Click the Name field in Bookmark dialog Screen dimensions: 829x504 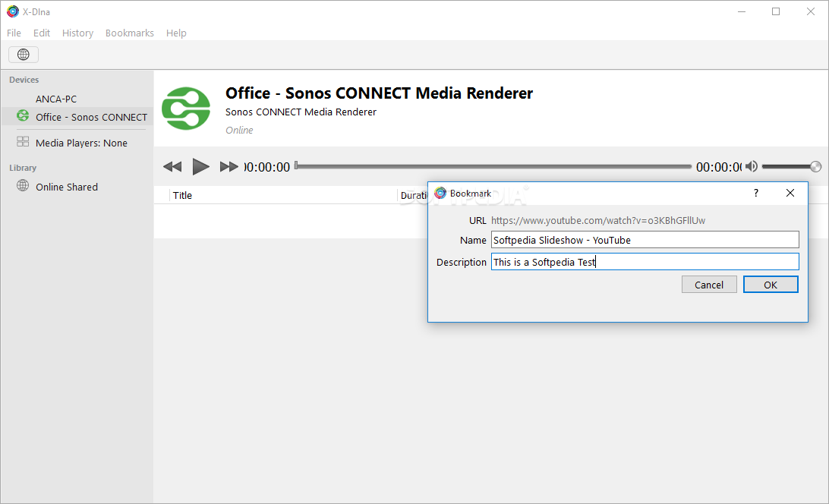coord(645,240)
